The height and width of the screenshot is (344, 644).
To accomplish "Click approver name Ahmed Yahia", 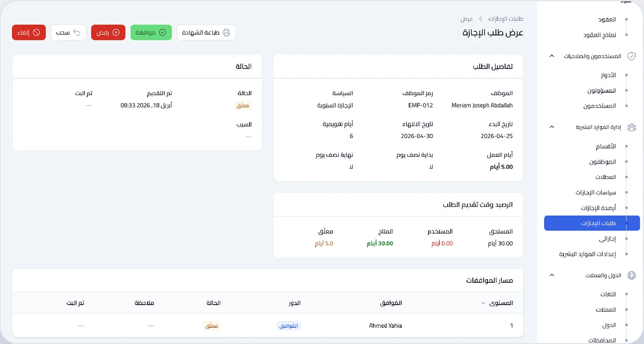I will coord(385,326).
